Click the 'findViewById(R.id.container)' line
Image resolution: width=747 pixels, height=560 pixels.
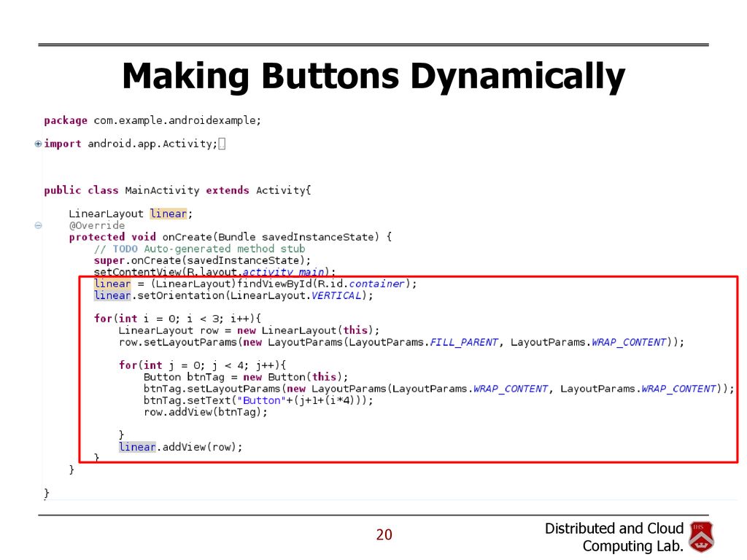pos(255,284)
